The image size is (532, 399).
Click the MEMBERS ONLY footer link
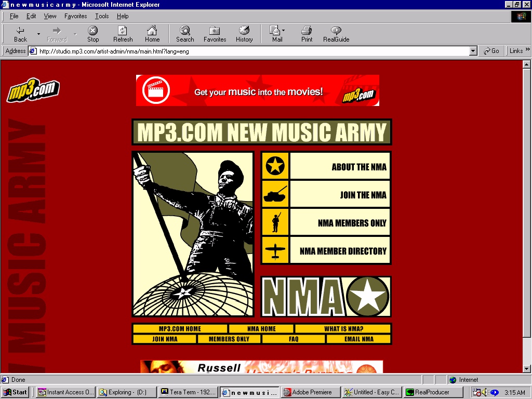point(229,339)
